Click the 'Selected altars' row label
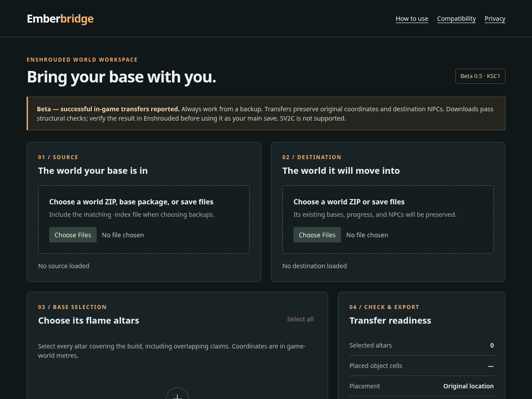Screen dimensions: 532x399 tap(371, 345)
